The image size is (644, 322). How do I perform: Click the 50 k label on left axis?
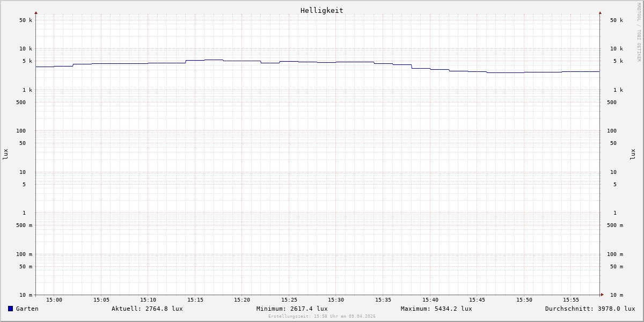26,20
